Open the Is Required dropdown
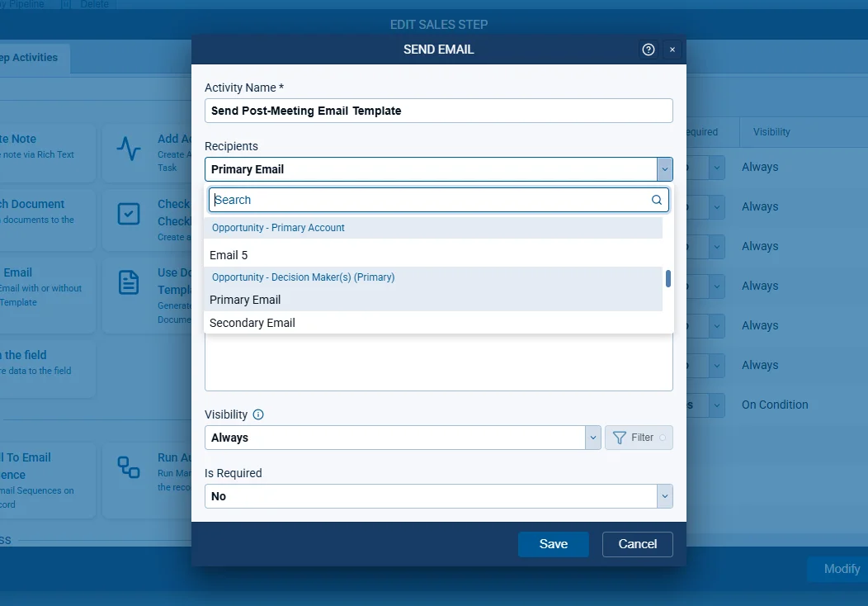This screenshot has height=606, width=868. [438, 496]
